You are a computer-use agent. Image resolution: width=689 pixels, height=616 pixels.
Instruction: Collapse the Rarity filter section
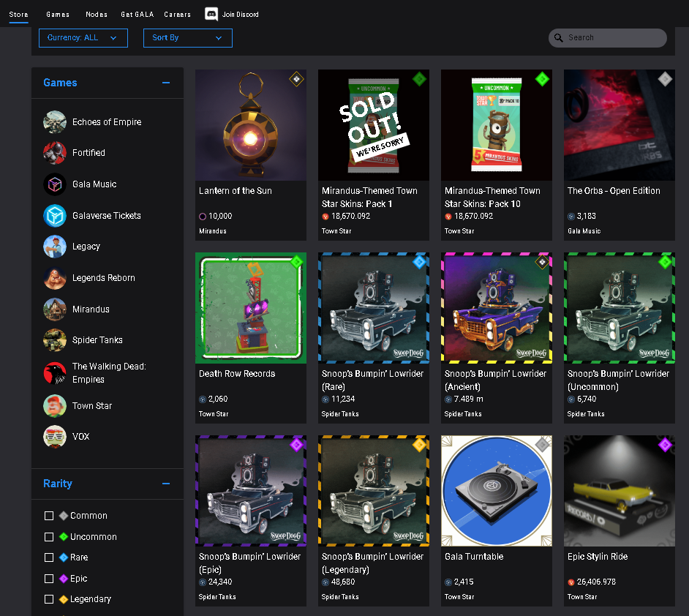166,484
